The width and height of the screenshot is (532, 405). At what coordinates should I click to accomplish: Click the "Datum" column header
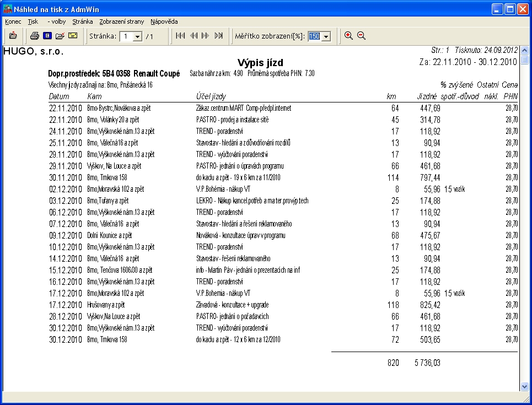[59, 96]
